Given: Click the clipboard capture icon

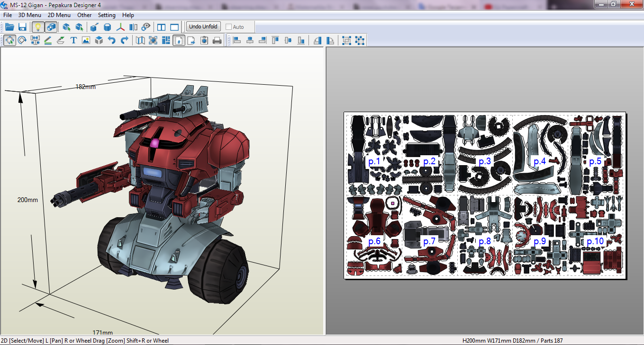Looking at the screenshot, I should 204,40.
